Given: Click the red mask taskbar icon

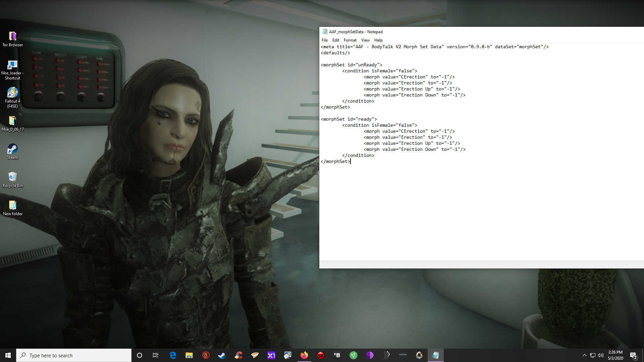Looking at the screenshot, I should (x=321, y=355).
